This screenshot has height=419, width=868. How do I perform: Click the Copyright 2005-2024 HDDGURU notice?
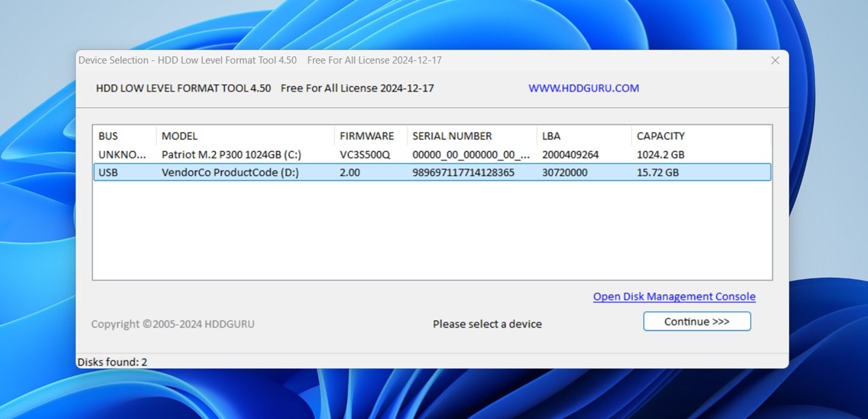coord(173,323)
